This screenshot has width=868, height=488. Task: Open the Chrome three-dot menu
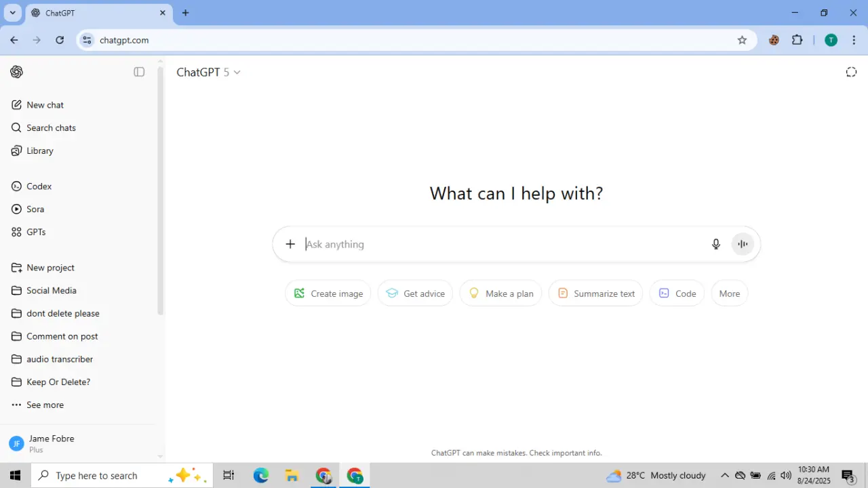854,40
